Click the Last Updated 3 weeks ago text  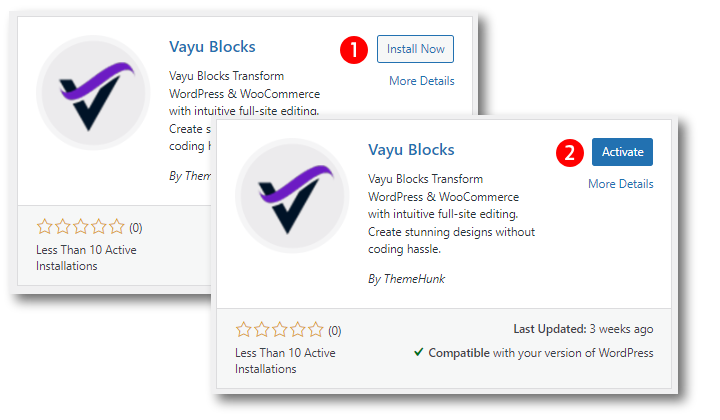[x=583, y=329]
